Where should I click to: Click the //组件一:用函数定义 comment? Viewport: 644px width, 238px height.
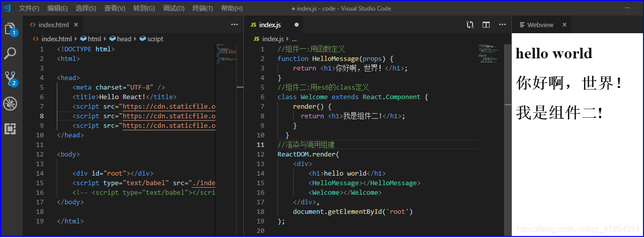point(311,49)
